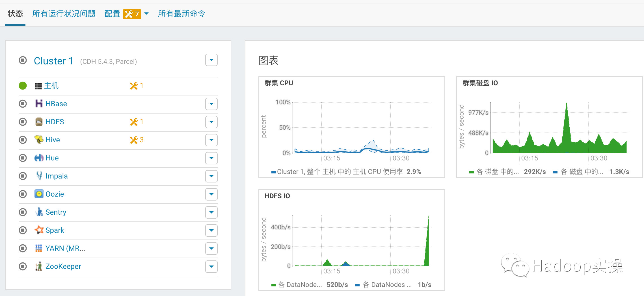Open the Impala actions dropdown
The height and width of the screenshot is (296, 644).
tap(211, 176)
